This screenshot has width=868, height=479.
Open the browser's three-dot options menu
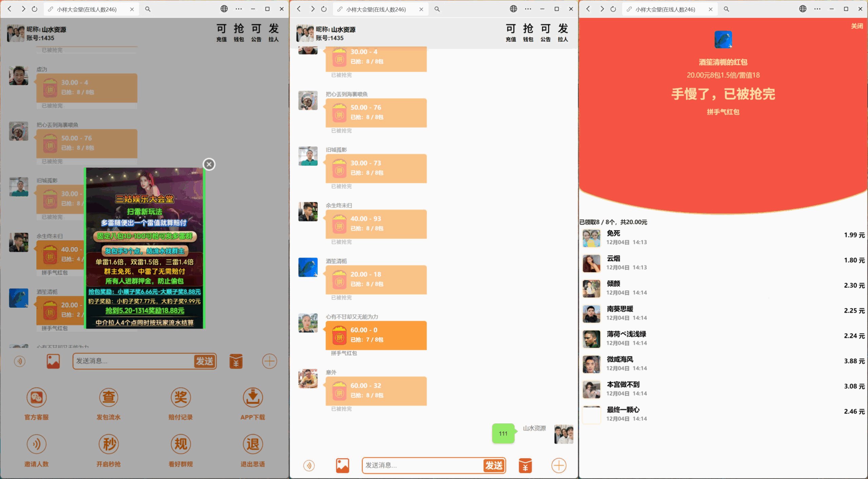(x=239, y=9)
